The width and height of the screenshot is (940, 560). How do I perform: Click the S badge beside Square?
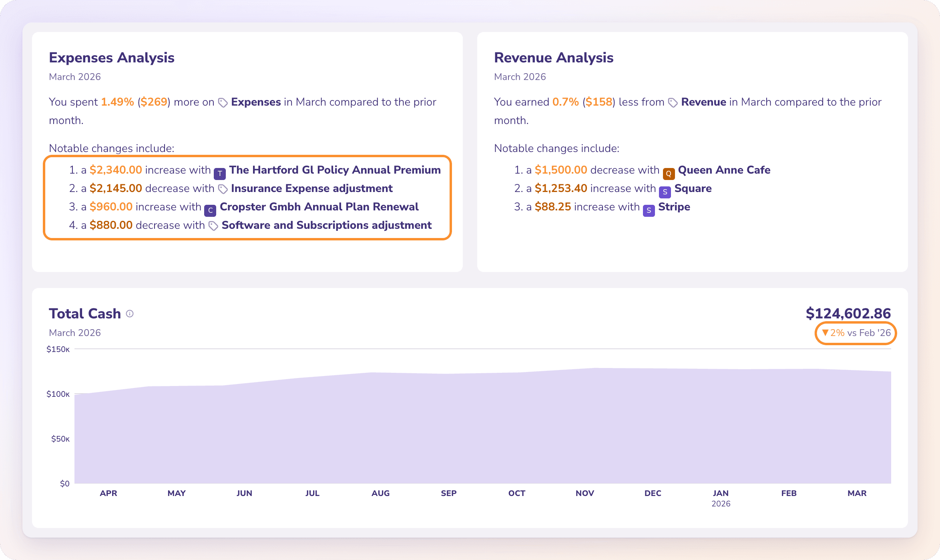(665, 192)
